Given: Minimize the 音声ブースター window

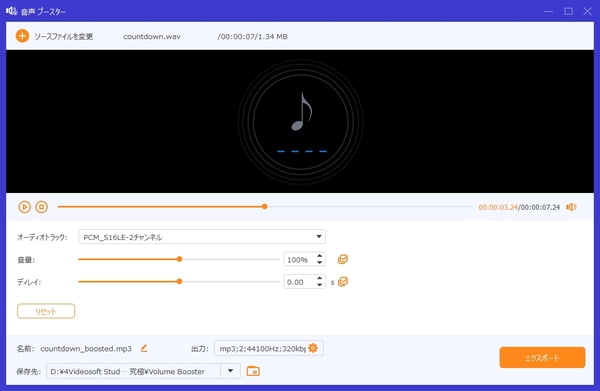Looking at the screenshot, I should [549, 11].
